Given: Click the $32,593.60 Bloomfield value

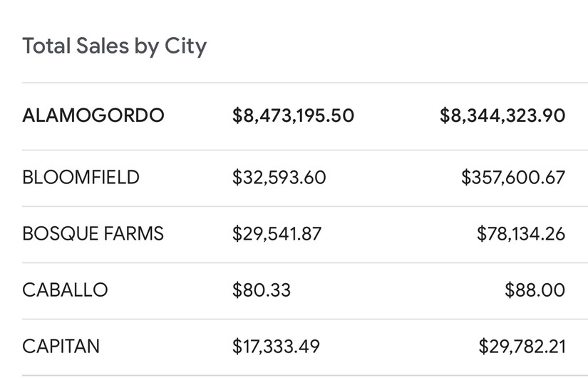Looking at the screenshot, I should point(279,177).
